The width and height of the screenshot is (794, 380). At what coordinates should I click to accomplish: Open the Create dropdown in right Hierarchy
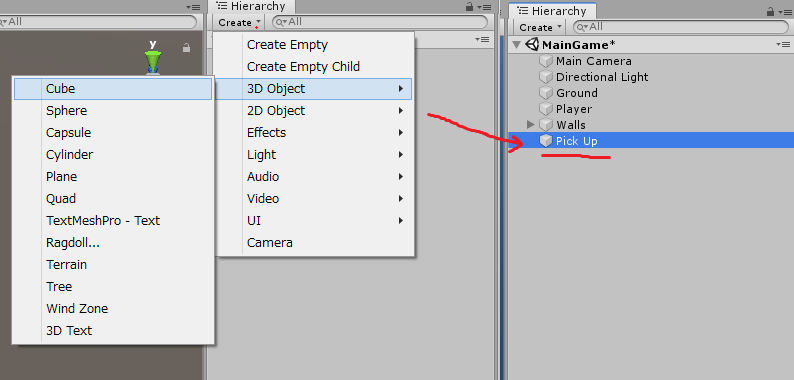tap(540, 27)
